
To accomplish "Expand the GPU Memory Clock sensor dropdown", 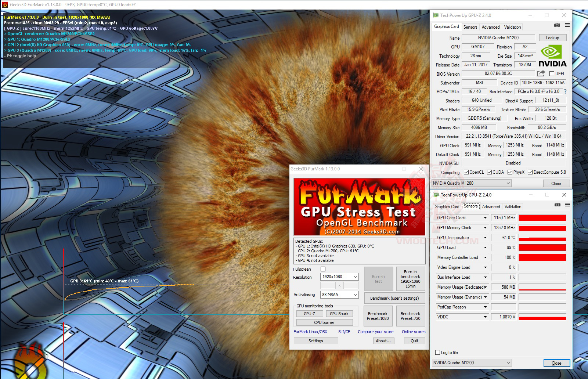I will pyautogui.click(x=485, y=228).
